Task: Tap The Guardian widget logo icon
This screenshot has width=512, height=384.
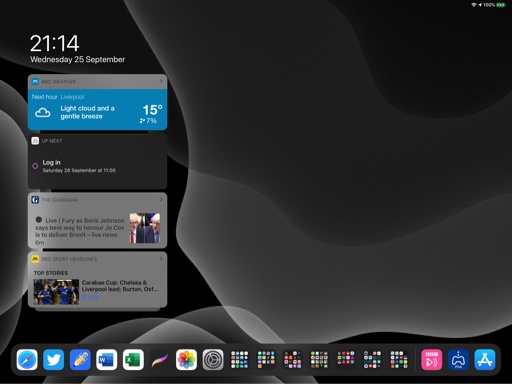Action: click(x=35, y=200)
